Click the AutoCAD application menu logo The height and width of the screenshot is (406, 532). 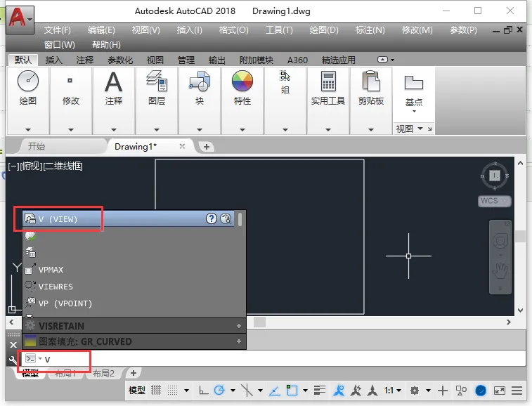click(x=20, y=20)
